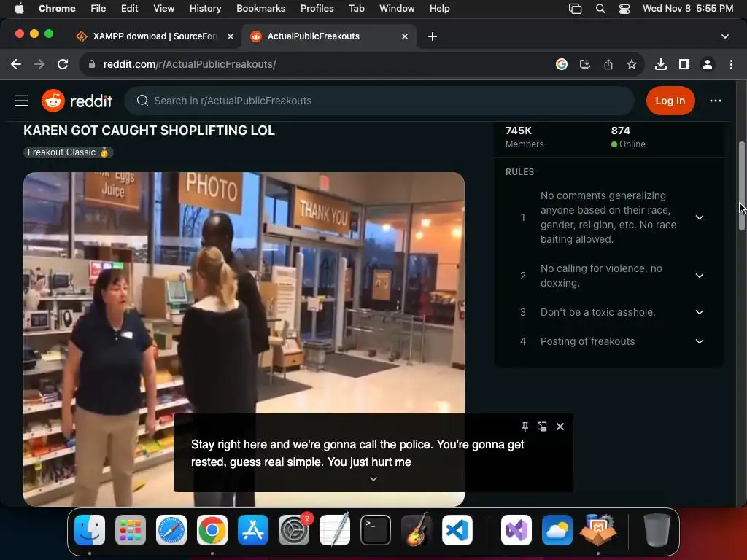Open Launchpad from the dock
747x560 pixels.
pos(131,530)
